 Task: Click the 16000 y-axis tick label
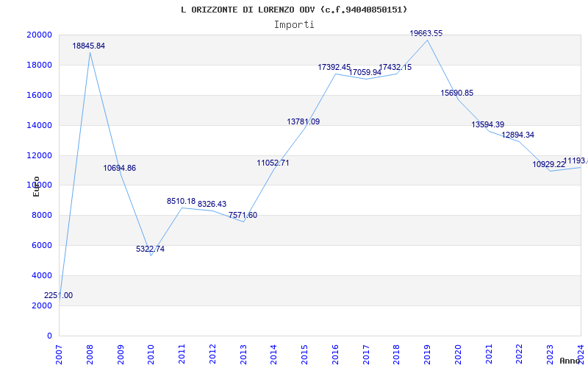point(40,95)
